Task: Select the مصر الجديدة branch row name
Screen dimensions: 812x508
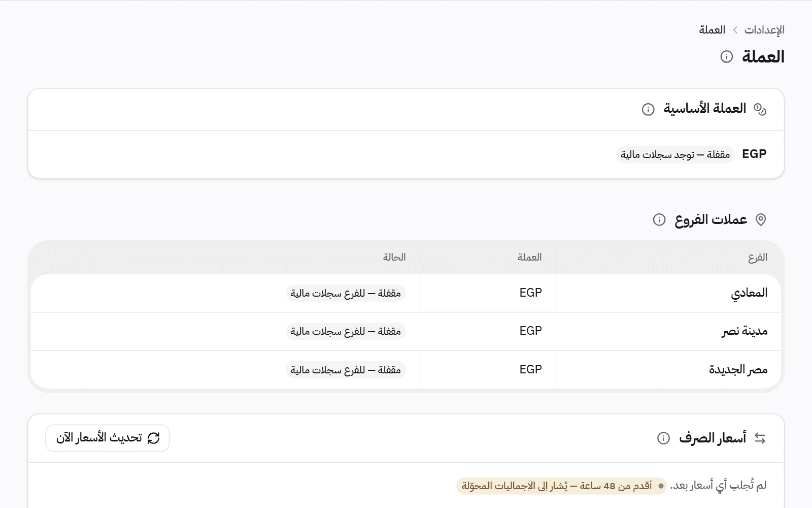Action: pos(738,370)
